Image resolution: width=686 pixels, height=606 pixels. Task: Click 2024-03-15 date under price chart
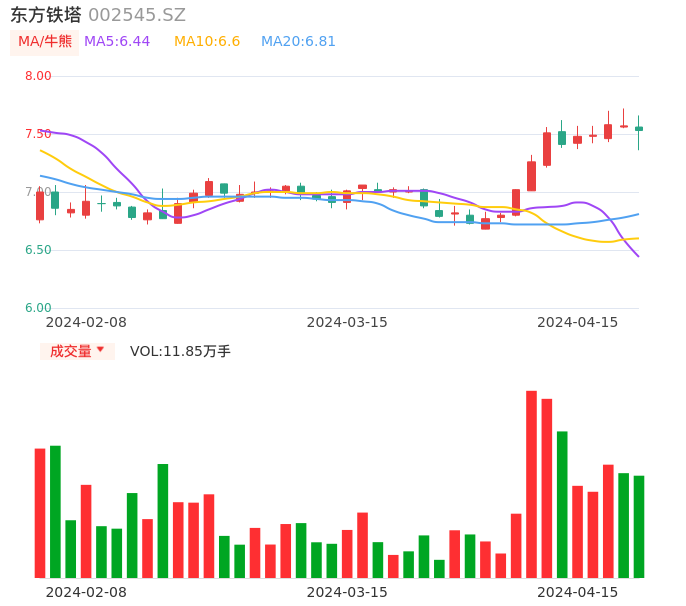coord(347,322)
